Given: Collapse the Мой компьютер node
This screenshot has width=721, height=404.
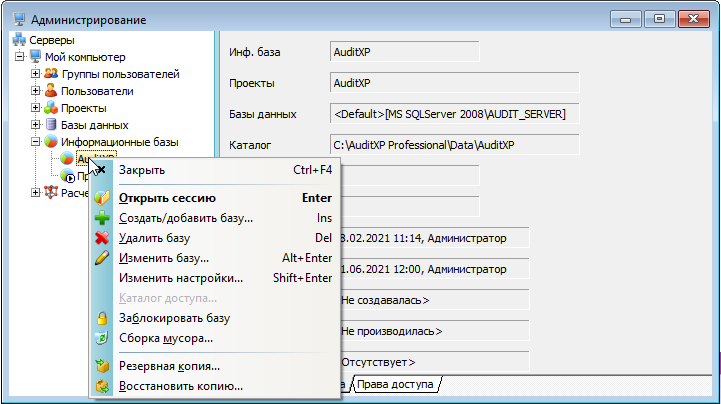Looking at the screenshot, I should point(19,57).
